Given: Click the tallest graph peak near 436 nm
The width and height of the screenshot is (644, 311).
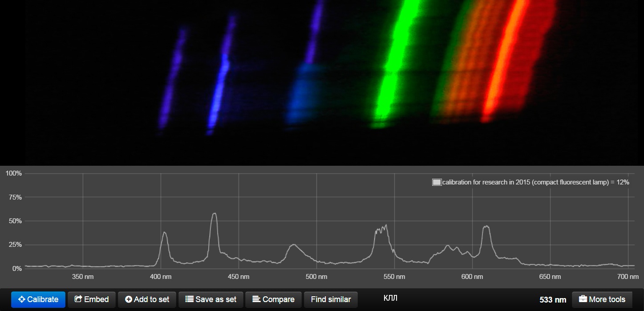Looking at the screenshot, I should (215, 214).
